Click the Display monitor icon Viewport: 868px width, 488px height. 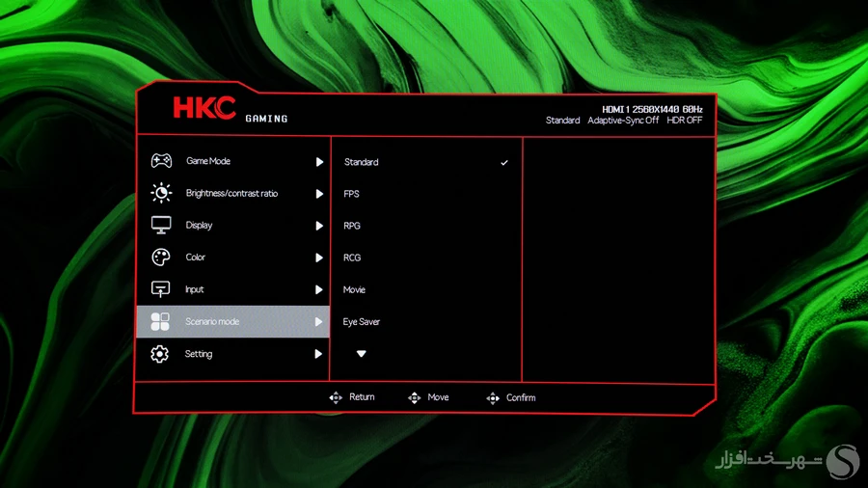pos(161,225)
